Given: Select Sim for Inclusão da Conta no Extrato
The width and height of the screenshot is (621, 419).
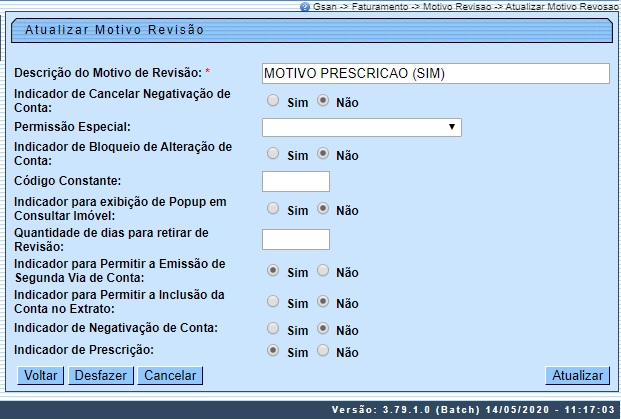Looking at the screenshot, I should tap(273, 302).
